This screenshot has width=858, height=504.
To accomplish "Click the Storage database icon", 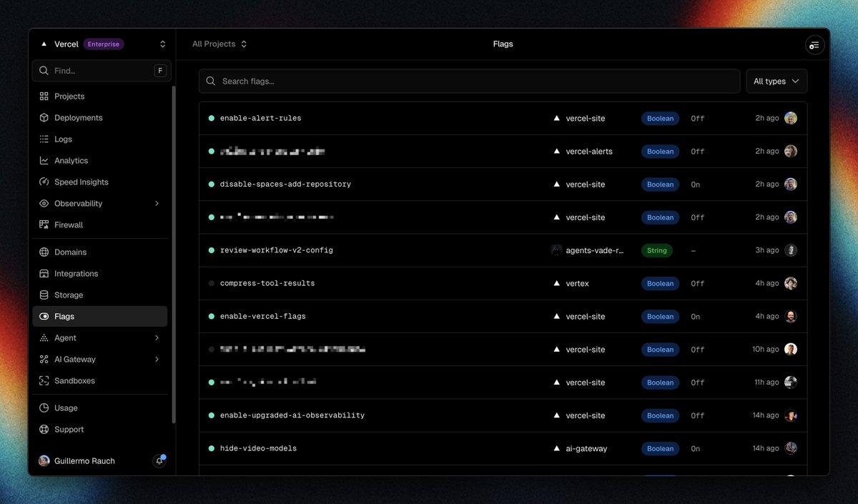I will [44, 295].
